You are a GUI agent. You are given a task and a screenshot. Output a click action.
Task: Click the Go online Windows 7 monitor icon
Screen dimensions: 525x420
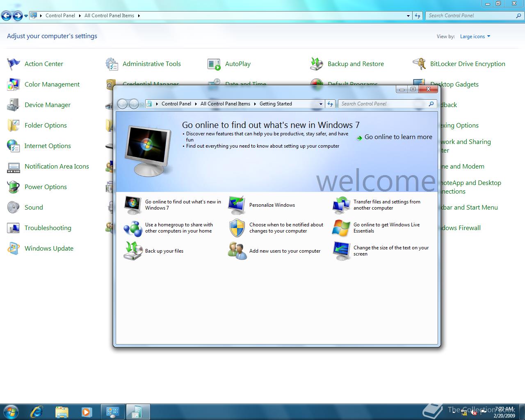(133, 205)
